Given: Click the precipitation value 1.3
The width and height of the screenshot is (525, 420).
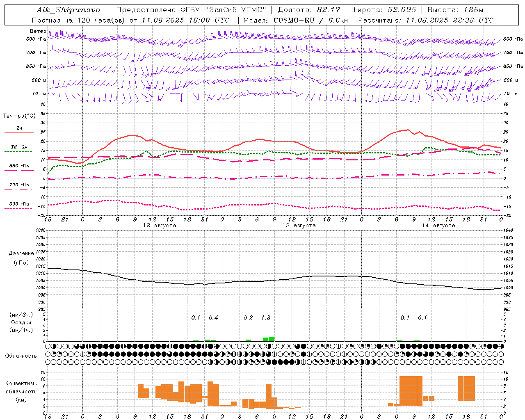Looking at the screenshot, I should click(x=266, y=318).
